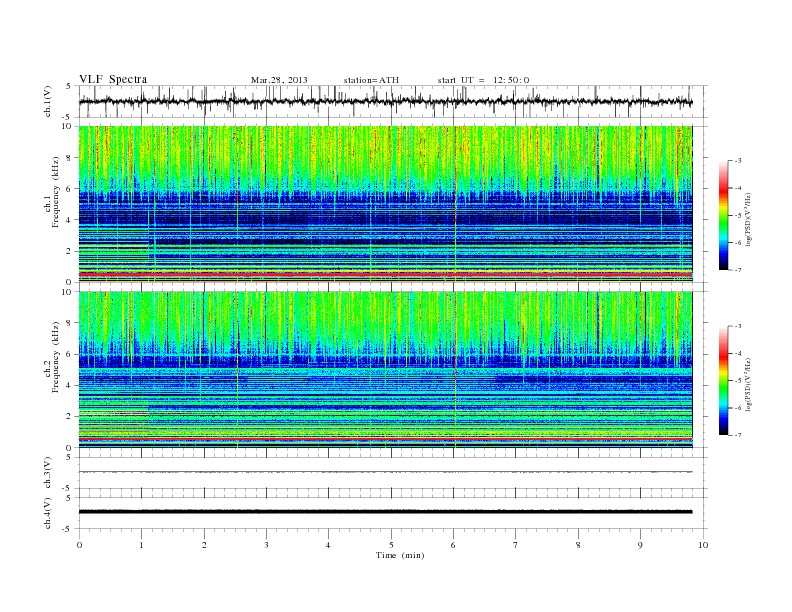Click the 'Time (min)' x-axis label
The image size is (792, 612).
click(400, 555)
